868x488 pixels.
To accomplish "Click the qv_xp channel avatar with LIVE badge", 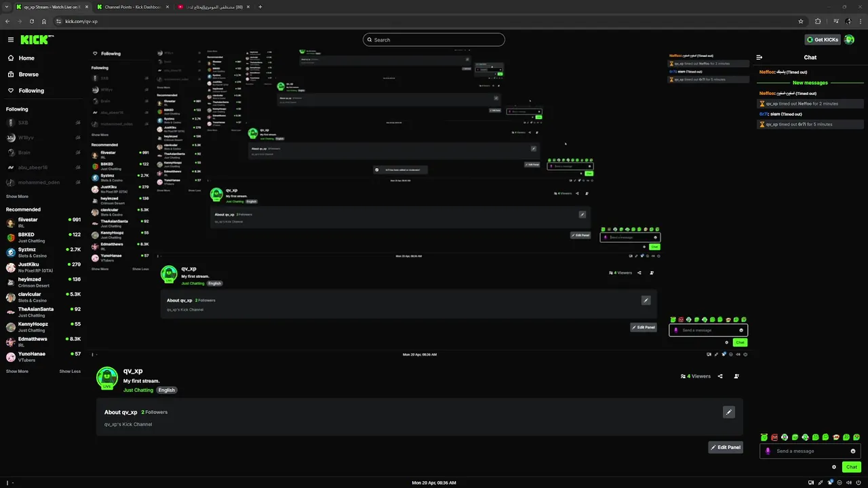I will (x=107, y=378).
